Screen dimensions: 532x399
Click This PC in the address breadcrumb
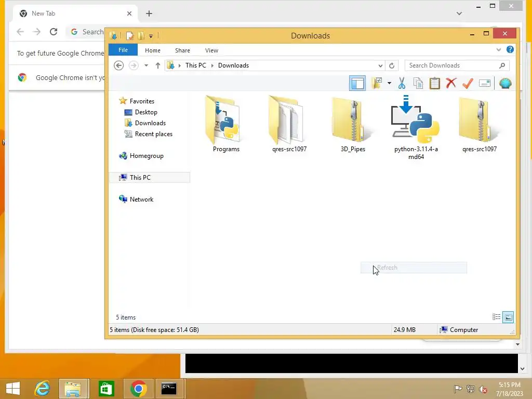[x=196, y=65]
